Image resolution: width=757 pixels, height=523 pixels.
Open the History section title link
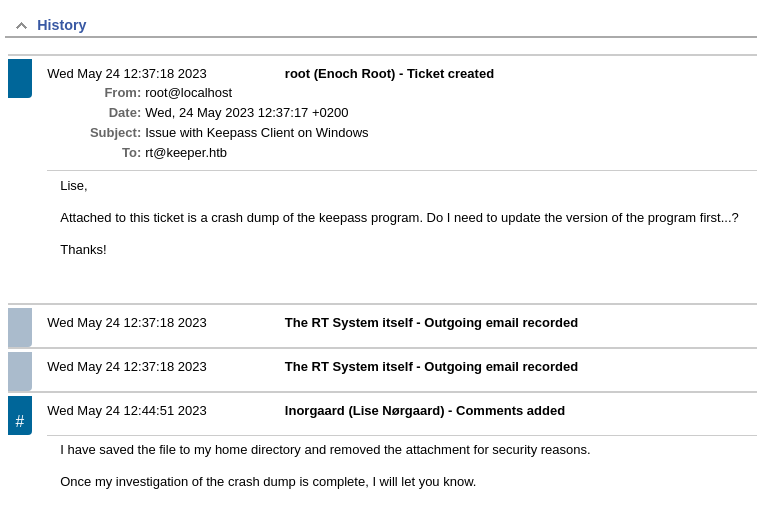click(x=62, y=25)
